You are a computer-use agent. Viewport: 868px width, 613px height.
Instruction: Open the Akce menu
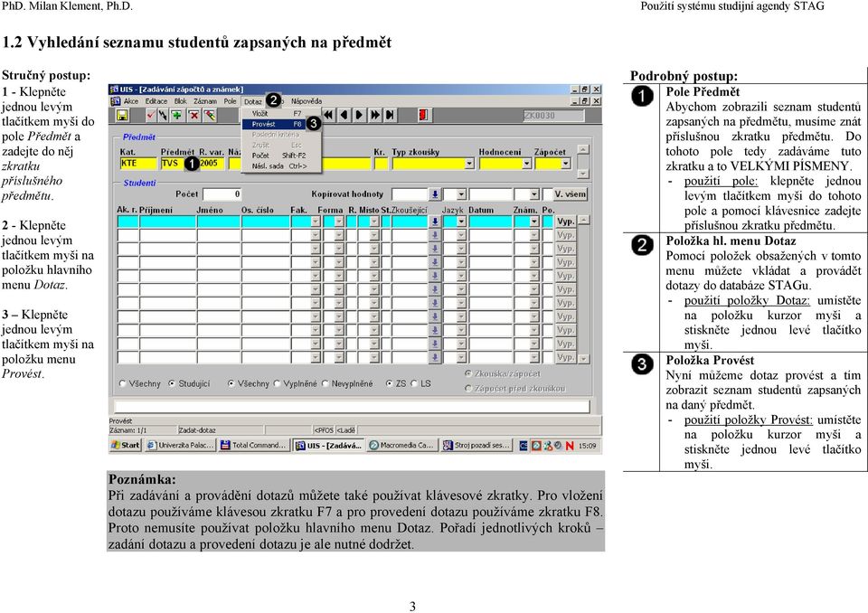click(x=131, y=101)
